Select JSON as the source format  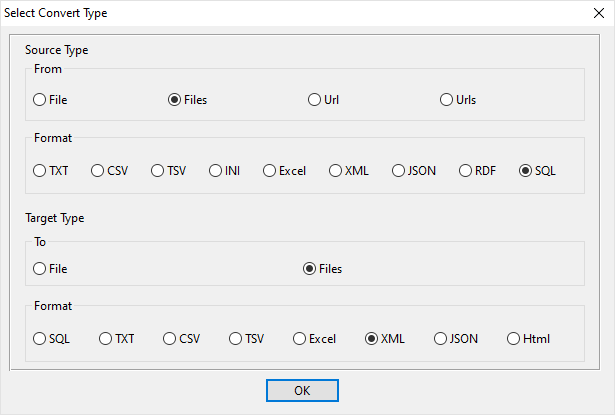[398, 171]
